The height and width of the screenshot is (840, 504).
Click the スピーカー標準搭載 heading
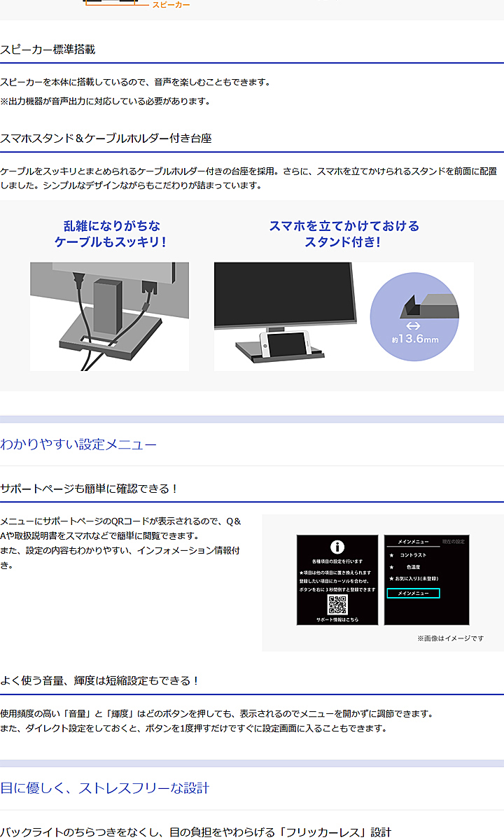tap(48, 50)
